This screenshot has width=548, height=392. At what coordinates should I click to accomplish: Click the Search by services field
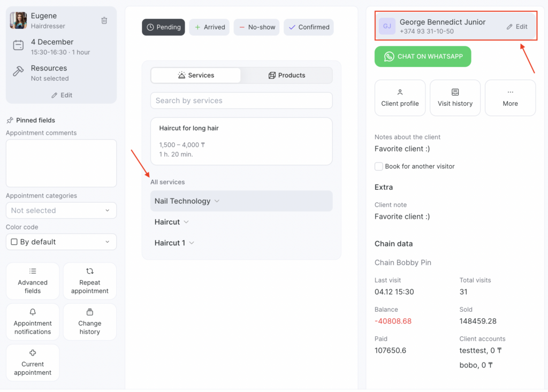(x=241, y=101)
